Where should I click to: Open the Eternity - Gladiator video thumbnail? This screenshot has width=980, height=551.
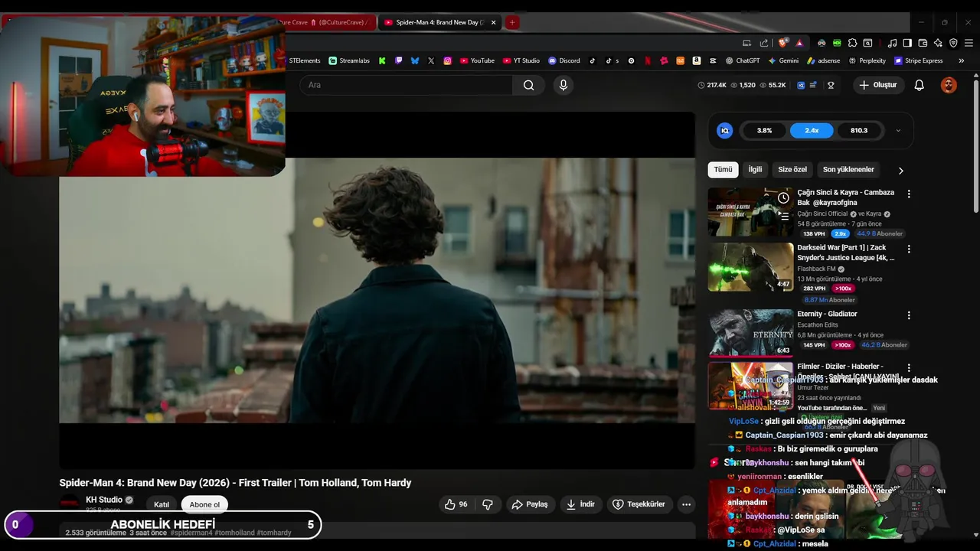point(750,333)
